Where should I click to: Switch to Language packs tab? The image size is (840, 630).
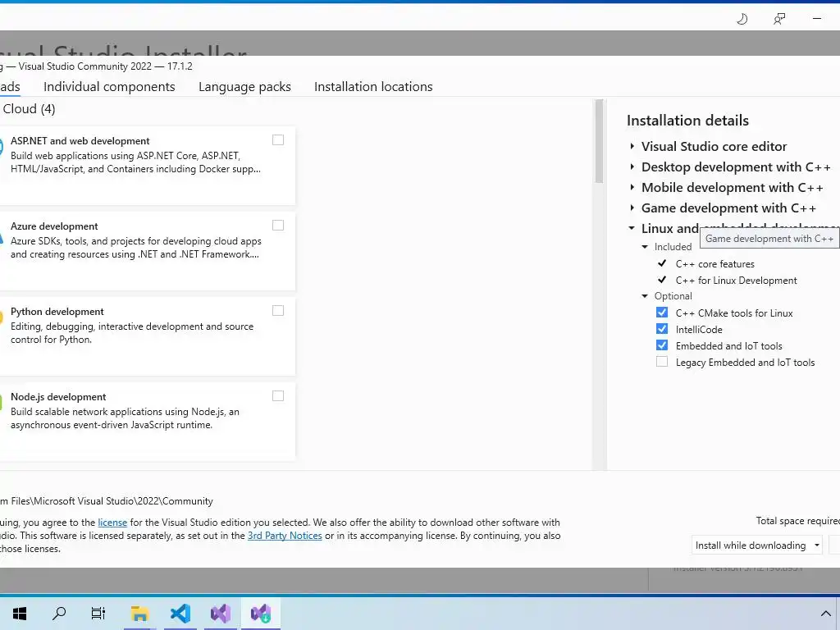click(244, 87)
